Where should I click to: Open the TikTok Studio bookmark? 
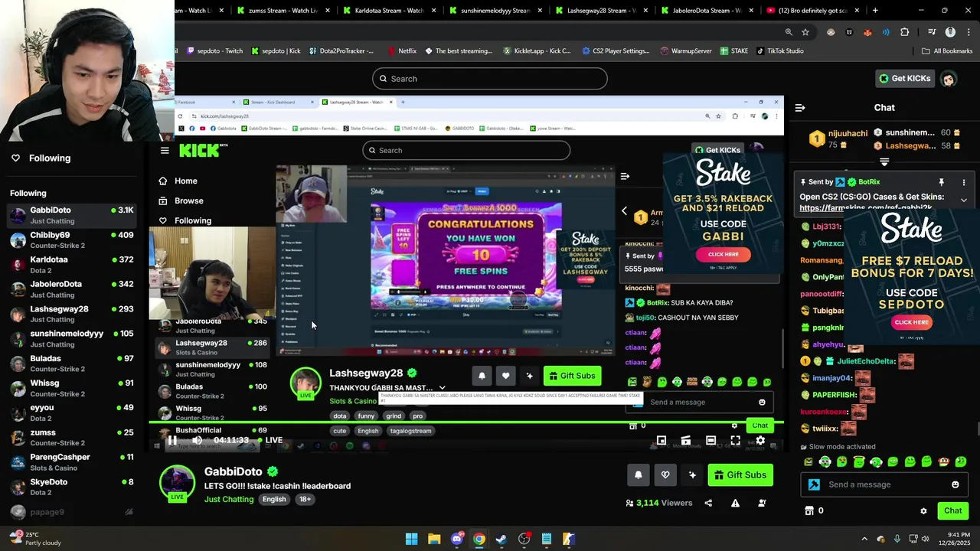[x=779, y=51]
